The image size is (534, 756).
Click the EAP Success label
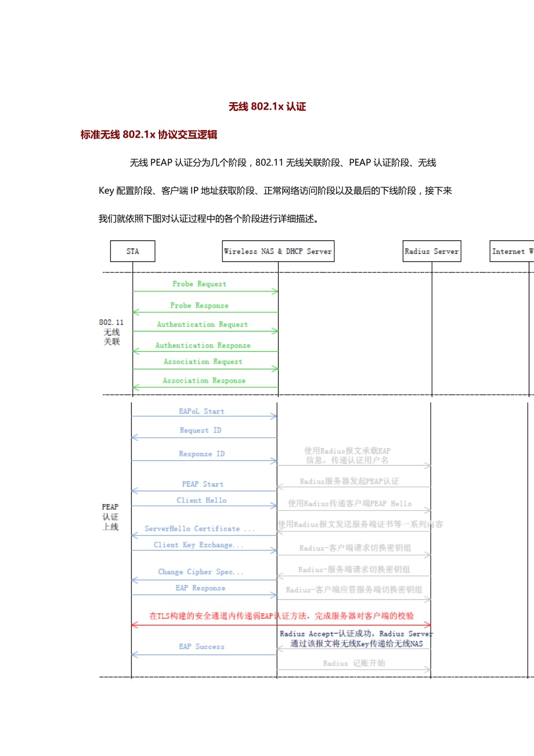pyautogui.click(x=201, y=646)
